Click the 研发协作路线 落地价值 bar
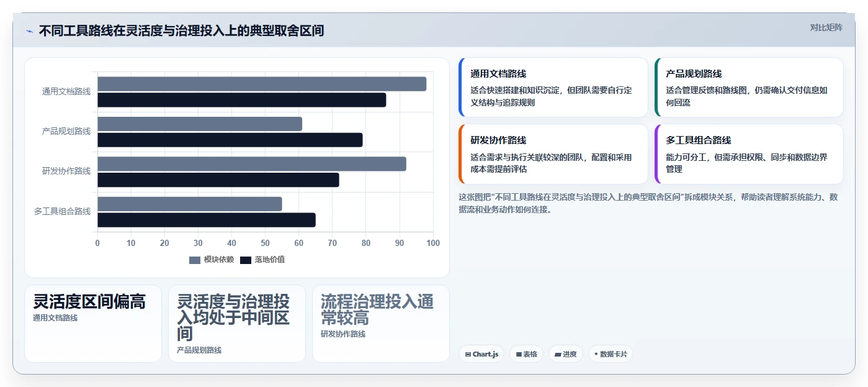The image size is (868, 387). tap(218, 180)
